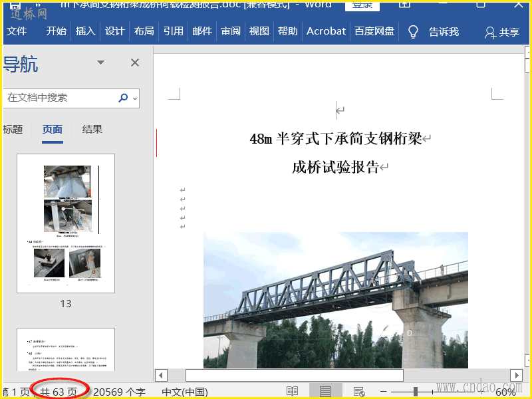This screenshot has width=532, height=399.
Task: Click the ribbon display options icon in title bar
Action: [x=404, y=4]
